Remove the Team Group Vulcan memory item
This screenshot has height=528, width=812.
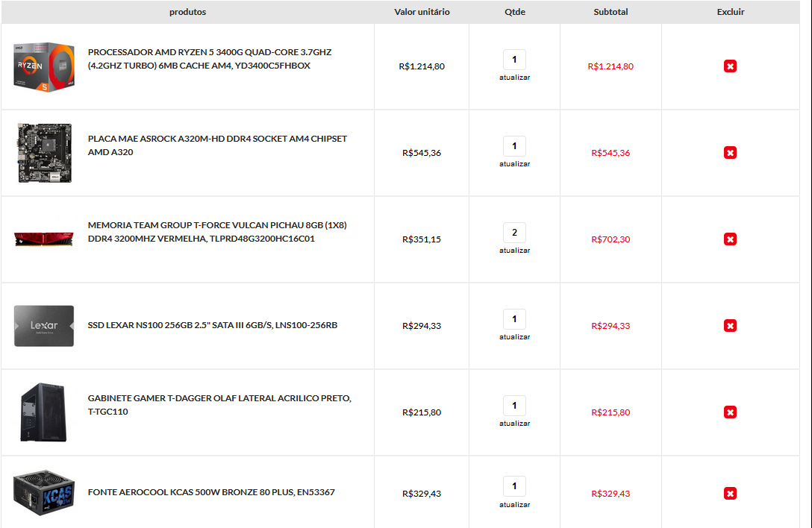coord(730,239)
